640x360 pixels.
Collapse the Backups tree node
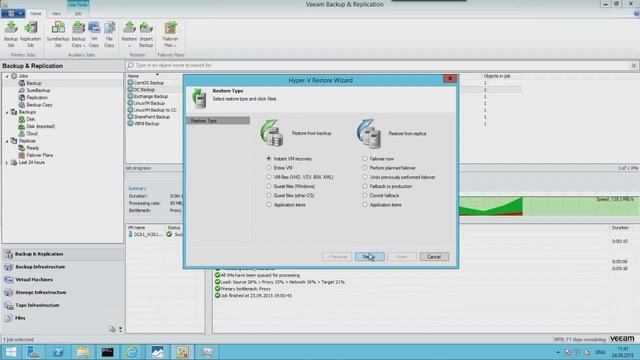tap(7, 112)
